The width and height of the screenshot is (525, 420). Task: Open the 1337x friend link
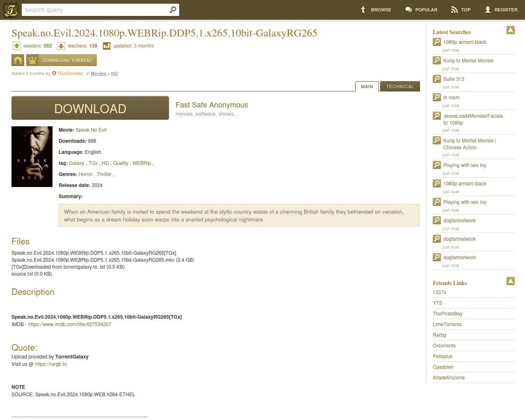439,292
